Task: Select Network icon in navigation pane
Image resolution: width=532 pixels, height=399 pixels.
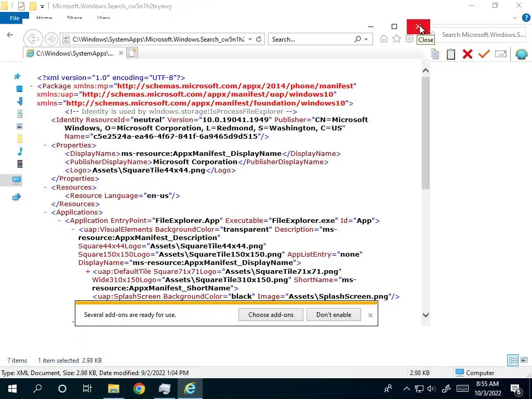Action: click(x=16, y=197)
